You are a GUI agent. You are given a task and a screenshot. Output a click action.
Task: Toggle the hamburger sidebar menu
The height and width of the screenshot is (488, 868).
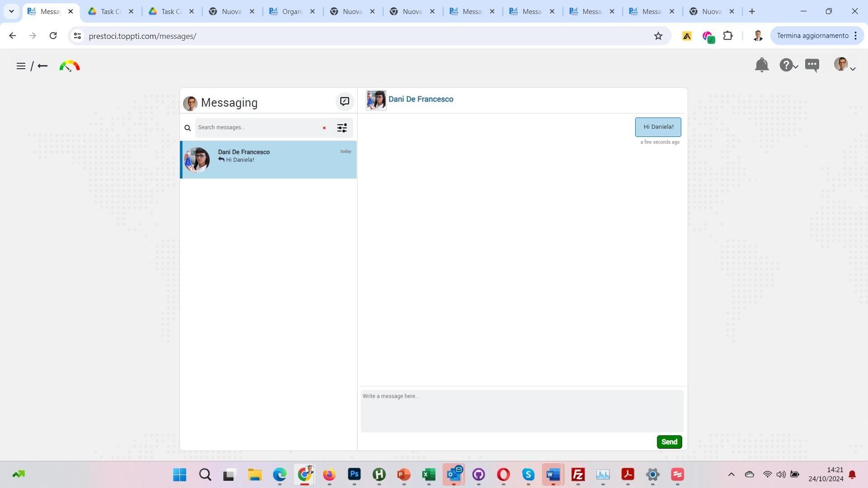(21, 66)
